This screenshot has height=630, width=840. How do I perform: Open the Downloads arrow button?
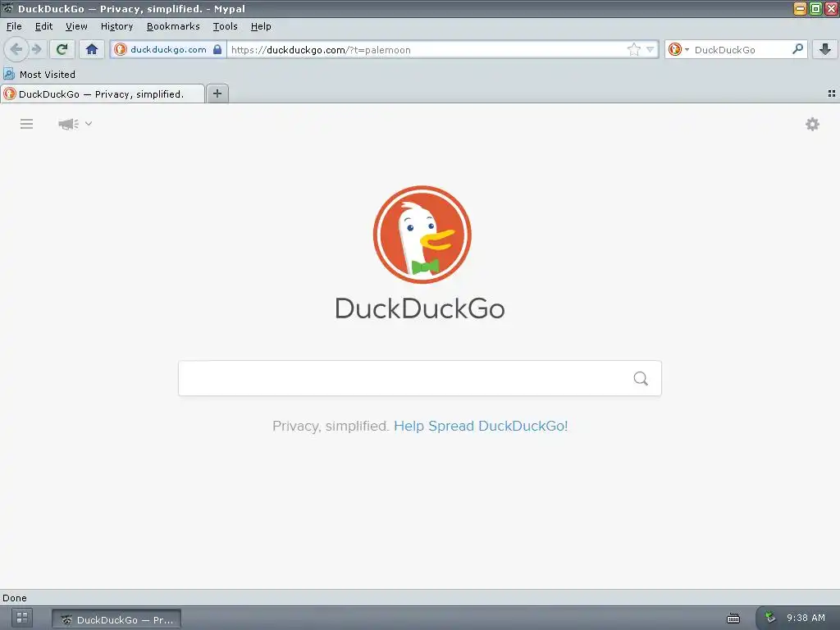(825, 49)
